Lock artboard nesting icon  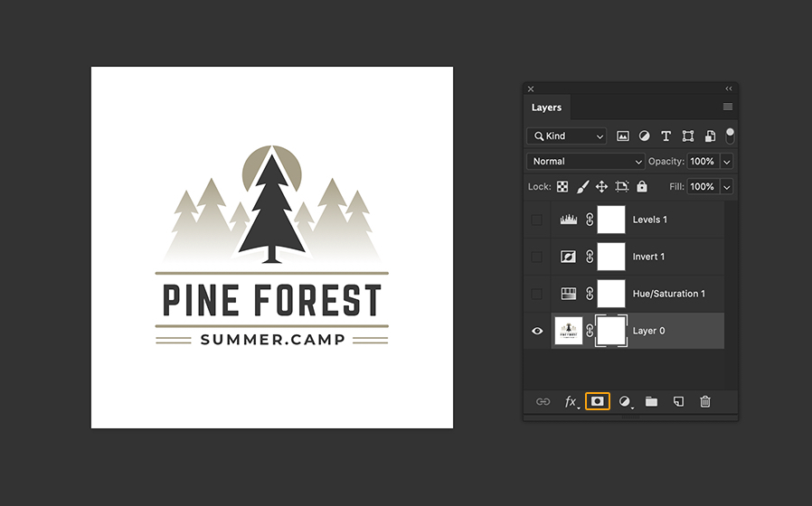coord(622,187)
